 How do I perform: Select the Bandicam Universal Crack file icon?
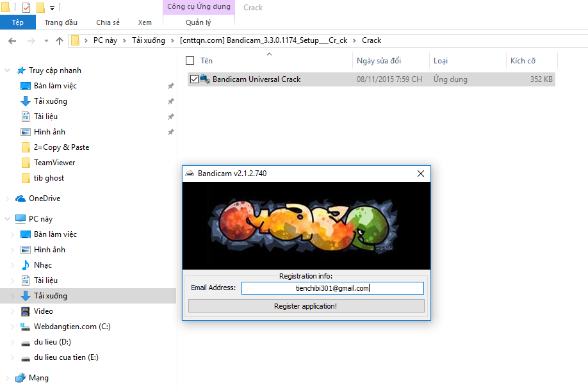click(205, 79)
